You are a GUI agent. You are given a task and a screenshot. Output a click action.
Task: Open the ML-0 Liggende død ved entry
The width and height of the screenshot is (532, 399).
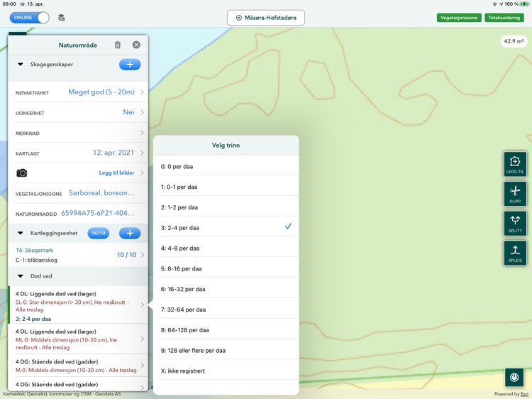(x=78, y=339)
